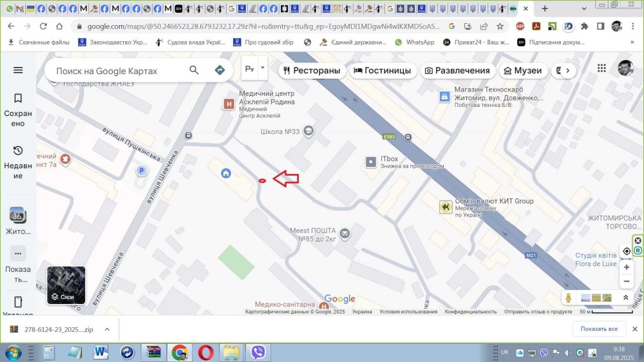Bookmark this page with the star icon

click(x=500, y=26)
